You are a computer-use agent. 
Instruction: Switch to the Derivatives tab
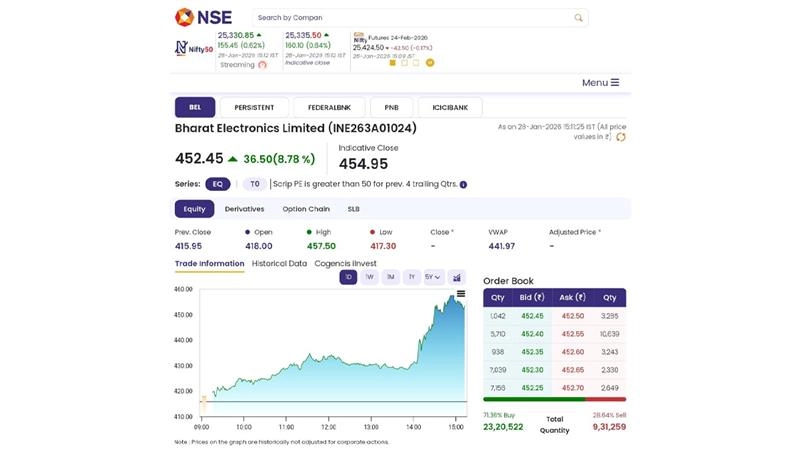pyautogui.click(x=244, y=209)
